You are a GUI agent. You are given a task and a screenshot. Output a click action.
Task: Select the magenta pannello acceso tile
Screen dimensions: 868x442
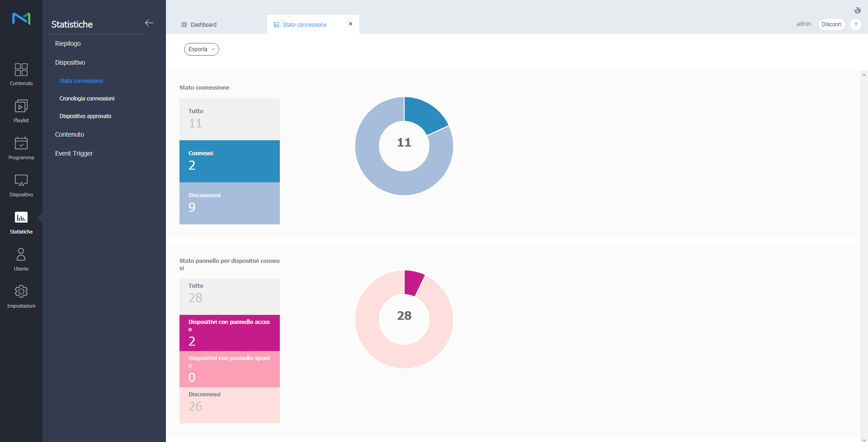229,333
